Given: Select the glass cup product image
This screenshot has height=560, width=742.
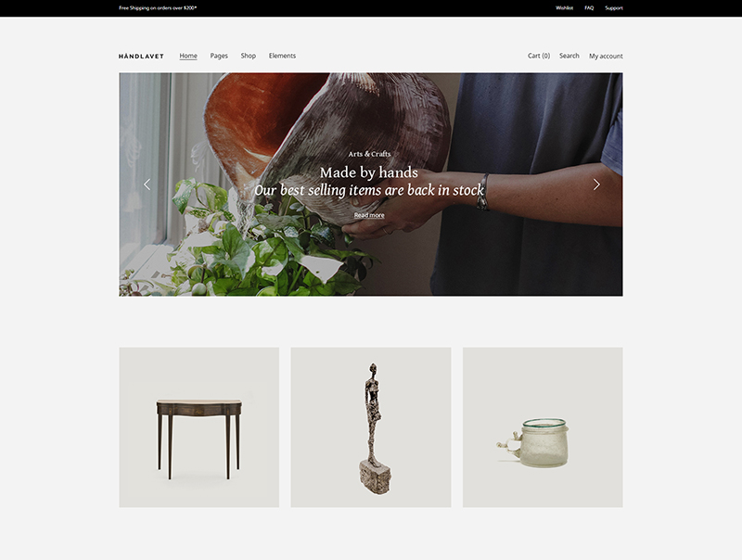Looking at the screenshot, I should 543,427.
